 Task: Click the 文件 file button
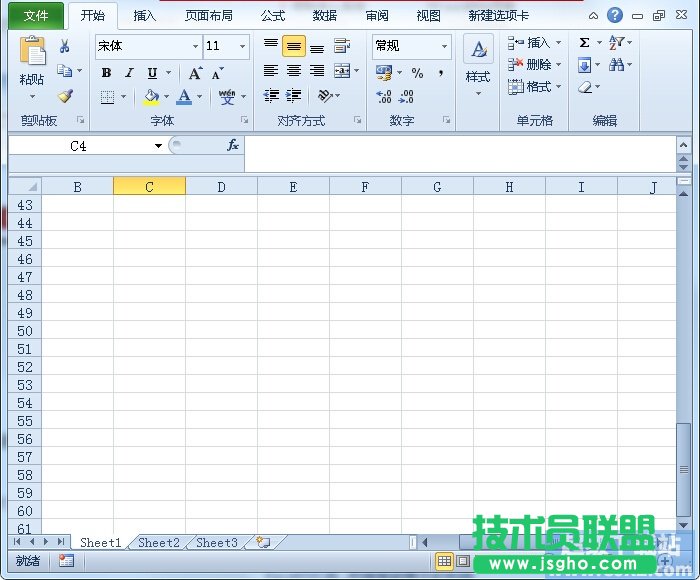click(x=36, y=16)
